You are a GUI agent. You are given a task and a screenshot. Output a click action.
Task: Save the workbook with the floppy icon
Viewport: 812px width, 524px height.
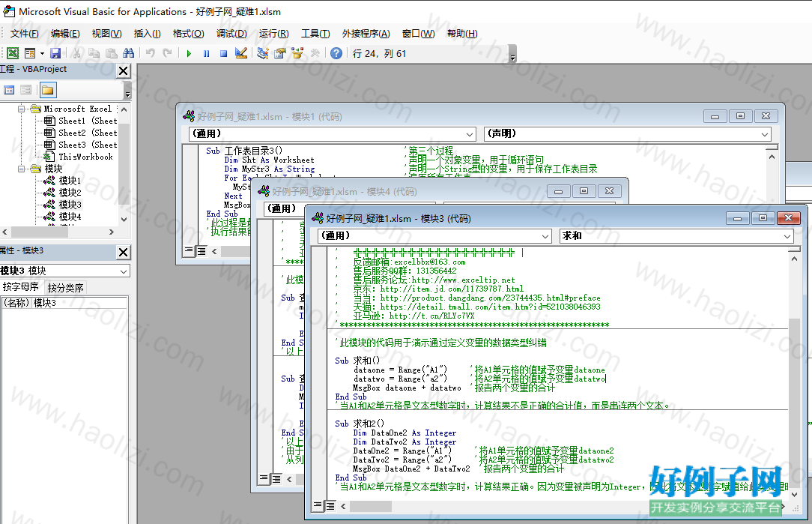(55, 53)
